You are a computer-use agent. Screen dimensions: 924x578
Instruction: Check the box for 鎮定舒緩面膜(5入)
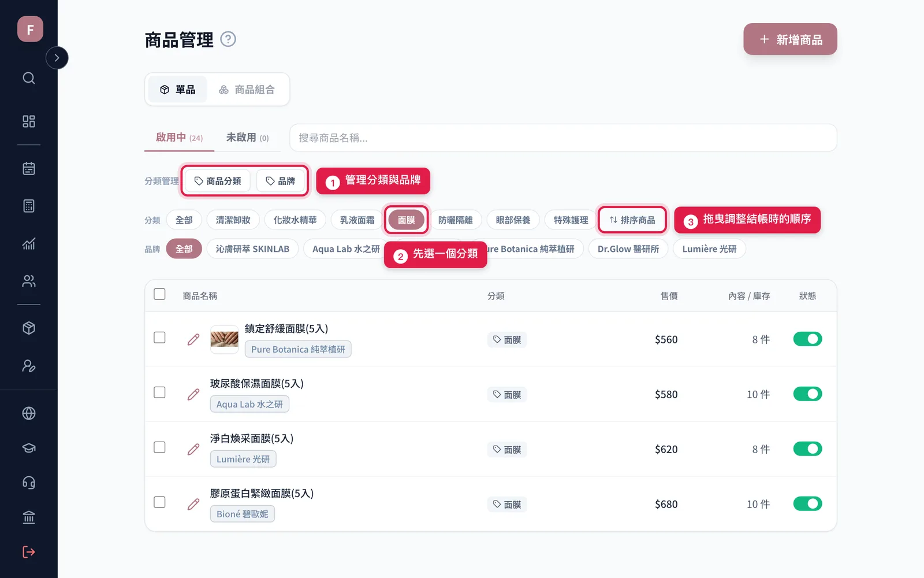pyautogui.click(x=160, y=338)
